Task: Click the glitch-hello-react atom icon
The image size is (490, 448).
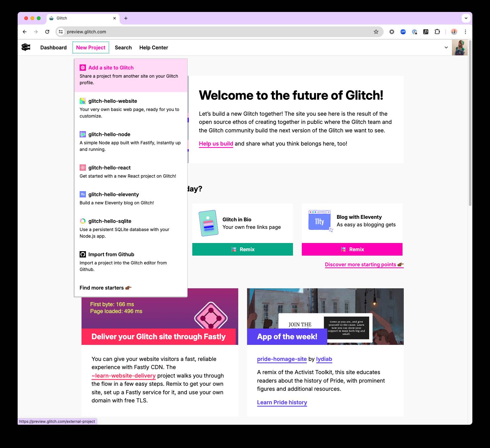Action: tap(83, 168)
